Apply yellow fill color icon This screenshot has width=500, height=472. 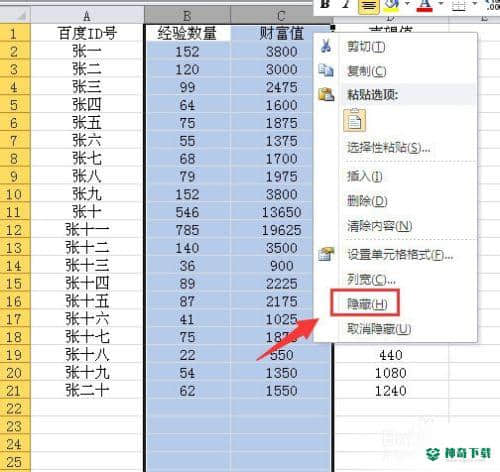pyautogui.click(x=392, y=5)
